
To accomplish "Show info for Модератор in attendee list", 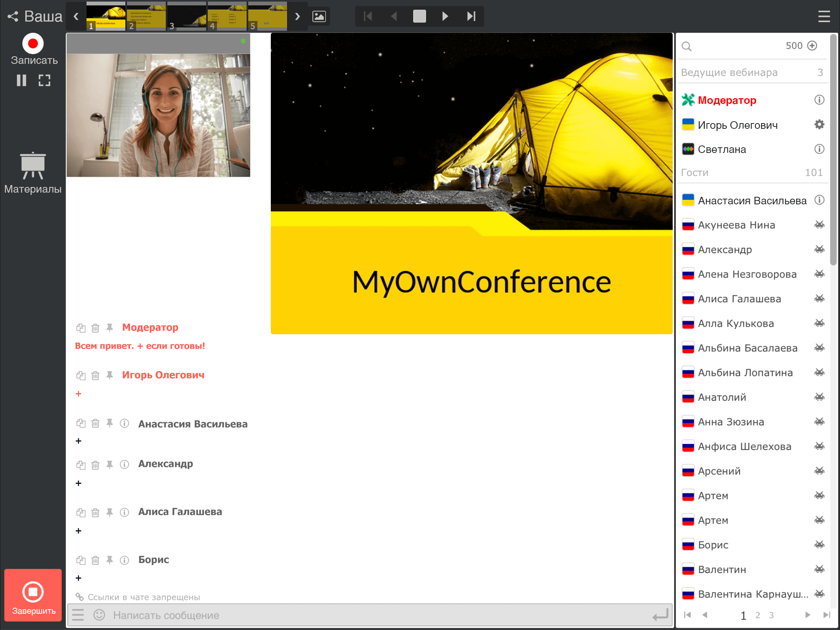I will 820,100.
